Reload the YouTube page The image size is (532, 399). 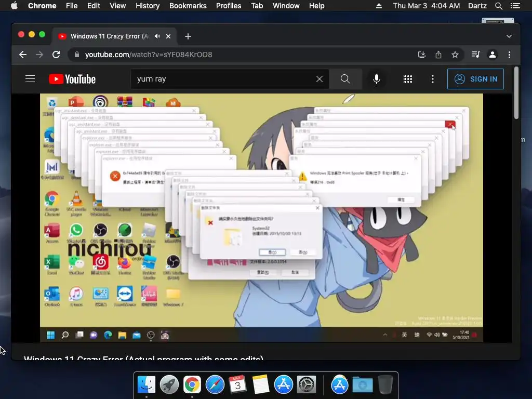coord(56,55)
